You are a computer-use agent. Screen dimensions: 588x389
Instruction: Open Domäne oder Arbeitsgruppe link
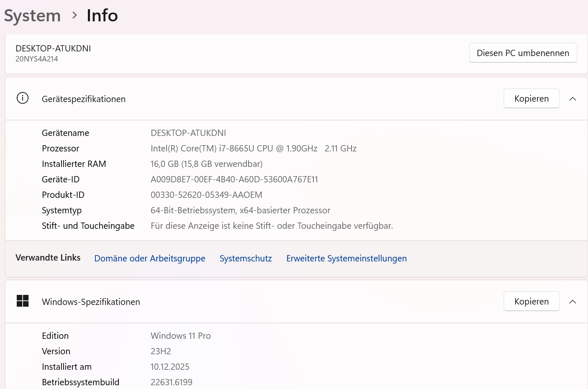point(150,258)
